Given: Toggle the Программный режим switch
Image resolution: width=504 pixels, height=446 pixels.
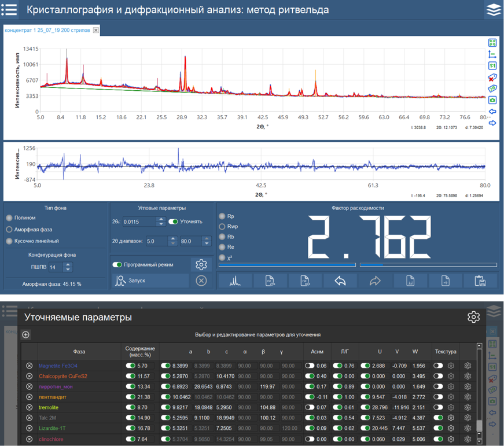Looking at the screenshot, I should coord(118,264).
